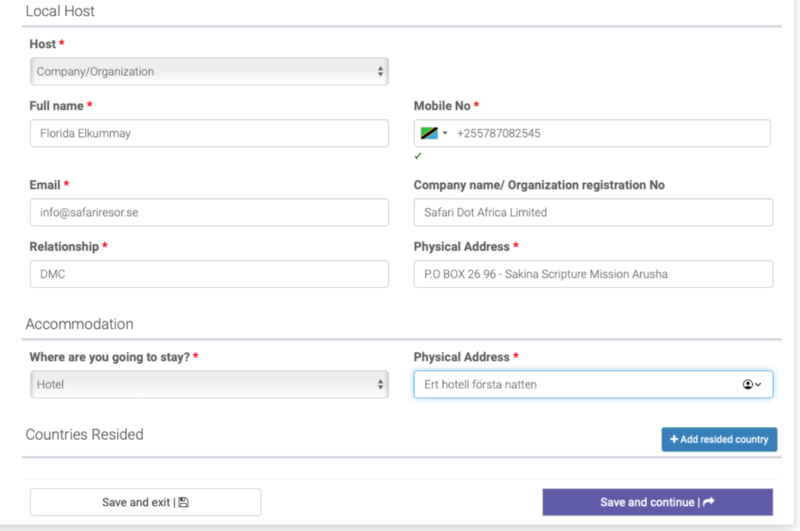Expand the country code arrow beside the flag
Image resolution: width=800 pixels, height=531 pixels.
[x=445, y=134]
